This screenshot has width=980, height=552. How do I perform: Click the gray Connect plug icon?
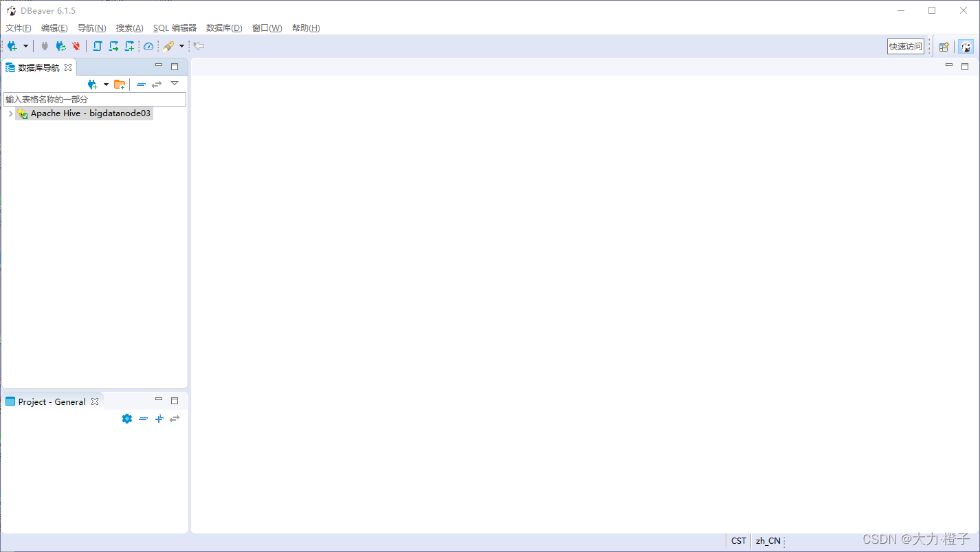tap(45, 46)
